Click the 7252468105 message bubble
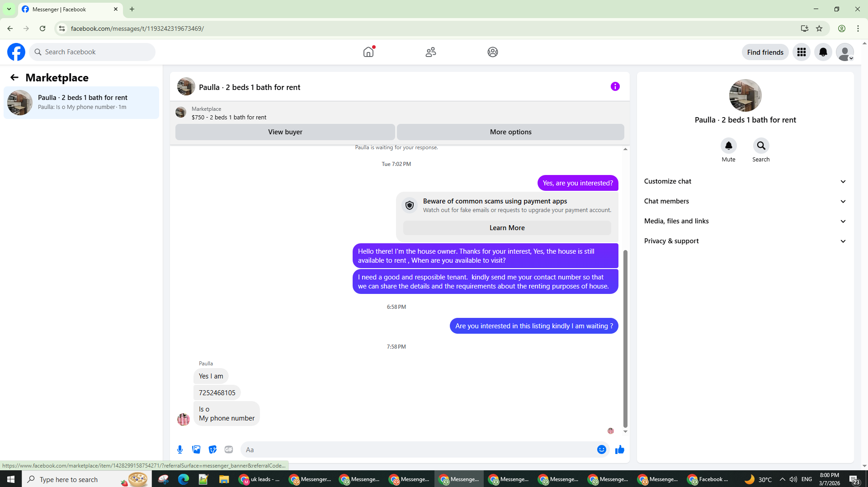Viewport: 868px width, 487px height. tap(217, 392)
